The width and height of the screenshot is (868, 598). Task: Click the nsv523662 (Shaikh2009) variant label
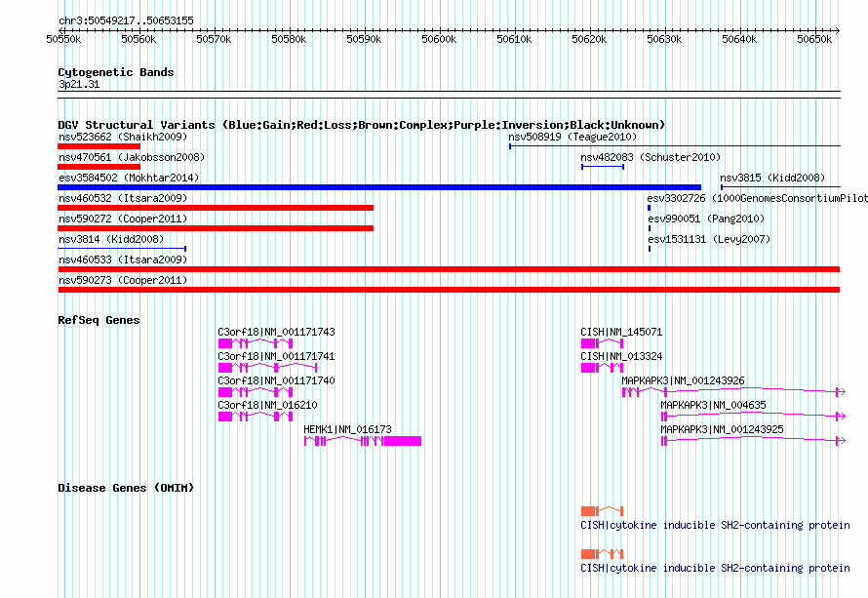pyautogui.click(x=123, y=137)
